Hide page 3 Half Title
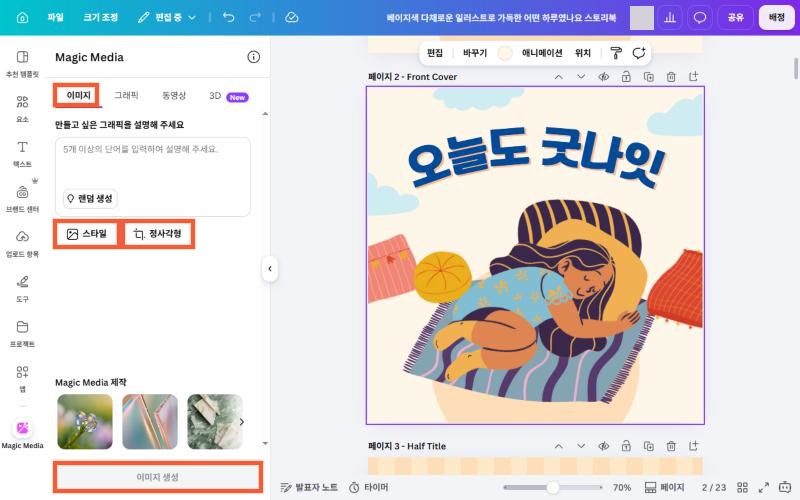The height and width of the screenshot is (500, 800). click(604, 446)
